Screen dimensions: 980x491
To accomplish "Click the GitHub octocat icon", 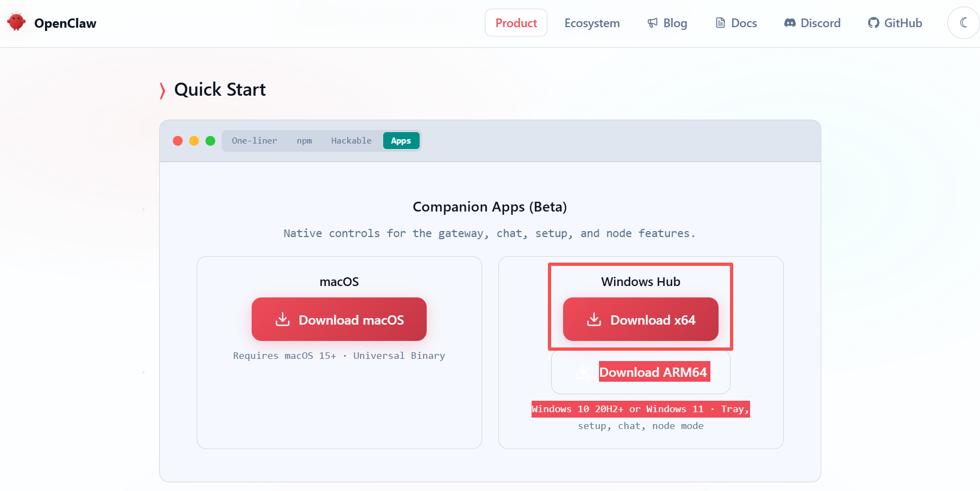I will click(x=873, y=23).
